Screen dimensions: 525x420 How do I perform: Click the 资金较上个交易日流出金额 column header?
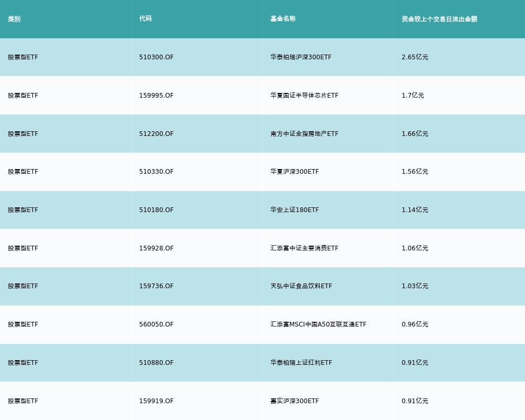[x=439, y=19]
